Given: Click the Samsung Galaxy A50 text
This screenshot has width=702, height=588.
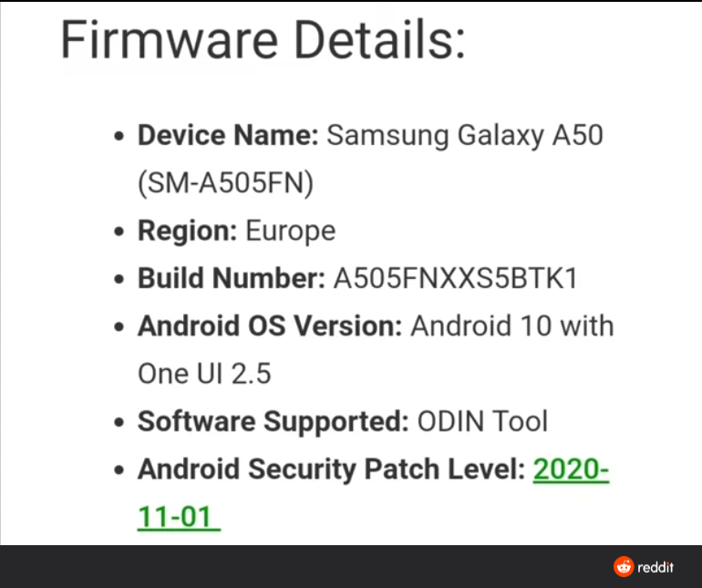Looking at the screenshot, I should pos(465,135).
